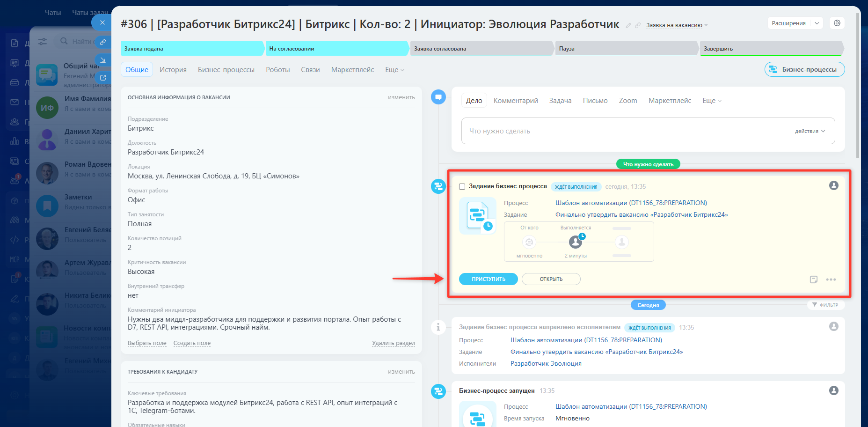
Task: Open Бизнес-процессы tab in card
Action: 226,70
